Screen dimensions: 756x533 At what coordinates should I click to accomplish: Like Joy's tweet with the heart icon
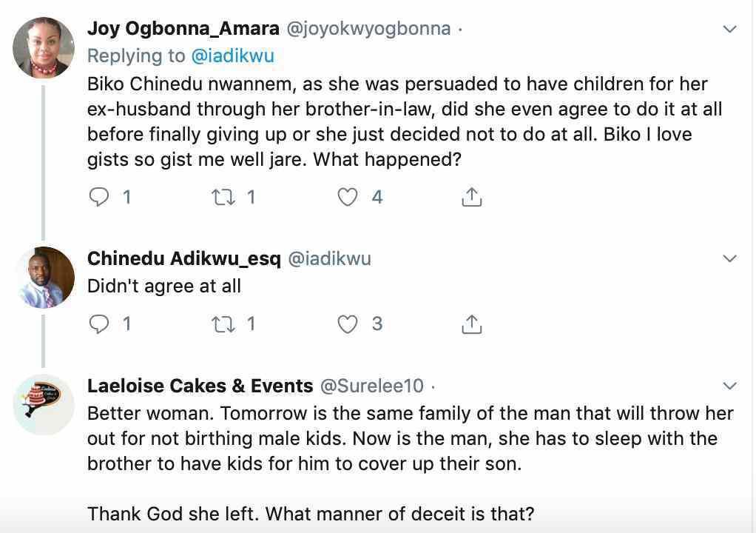348,196
